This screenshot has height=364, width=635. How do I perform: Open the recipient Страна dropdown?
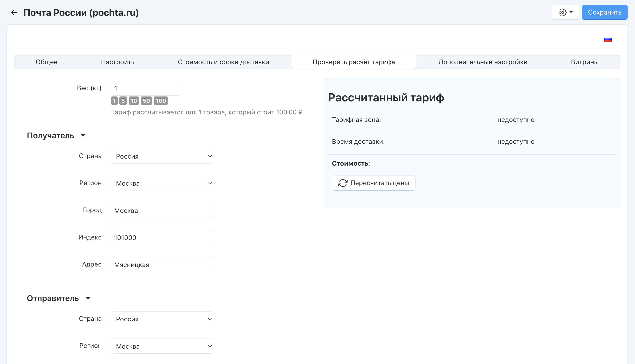(162, 156)
